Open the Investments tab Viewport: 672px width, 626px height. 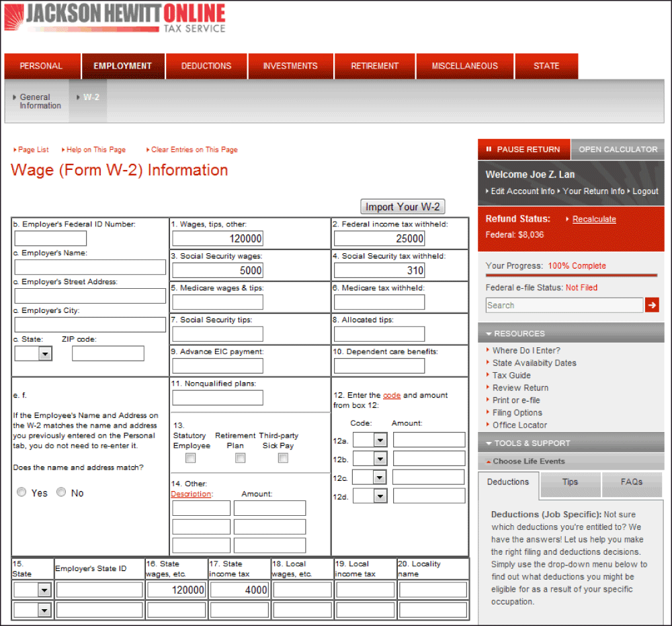click(290, 66)
